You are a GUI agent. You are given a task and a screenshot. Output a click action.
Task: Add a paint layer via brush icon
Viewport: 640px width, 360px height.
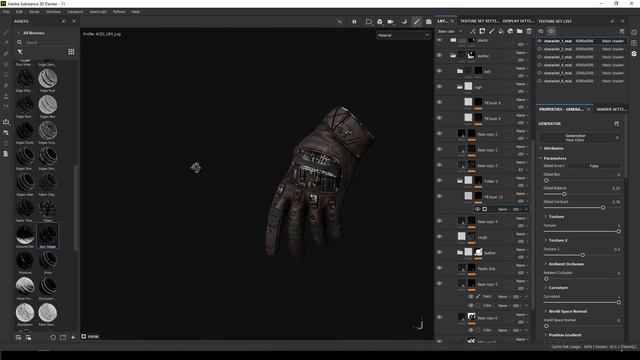pyautogui.click(x=491, y=31)
